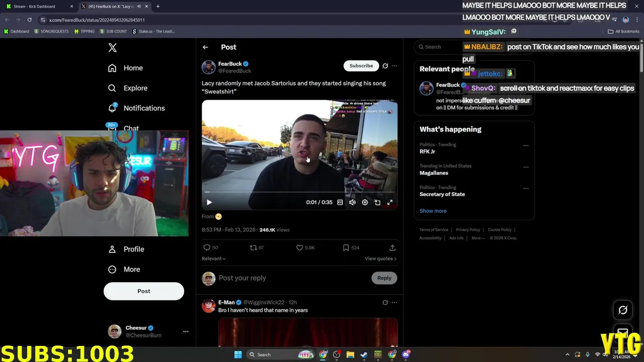The image size is (644, 362).
Task: Go to Home in X sidebar
Action: point(126,68)
